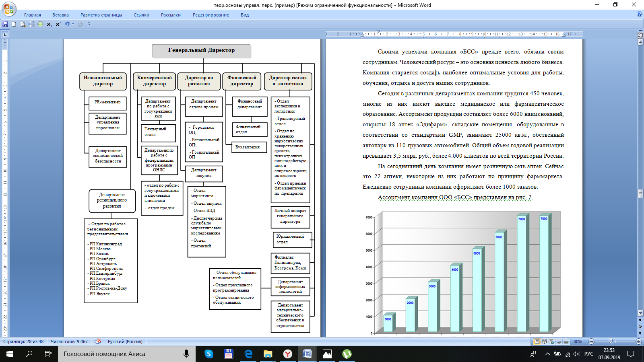Image resolution: width=644 pixels, height=362 pixels.
Task: Click the green circle toolbar icon
Action: point(40,24)
